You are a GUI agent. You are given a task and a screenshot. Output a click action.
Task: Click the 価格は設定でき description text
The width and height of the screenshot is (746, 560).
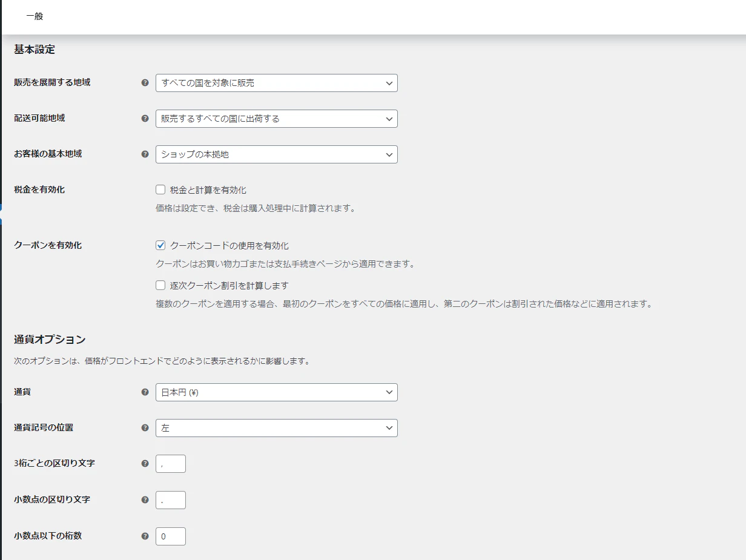pos(255,208)
